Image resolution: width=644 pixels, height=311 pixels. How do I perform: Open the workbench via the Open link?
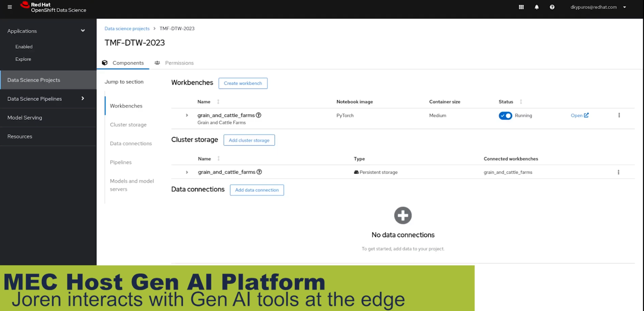(579, 115)
